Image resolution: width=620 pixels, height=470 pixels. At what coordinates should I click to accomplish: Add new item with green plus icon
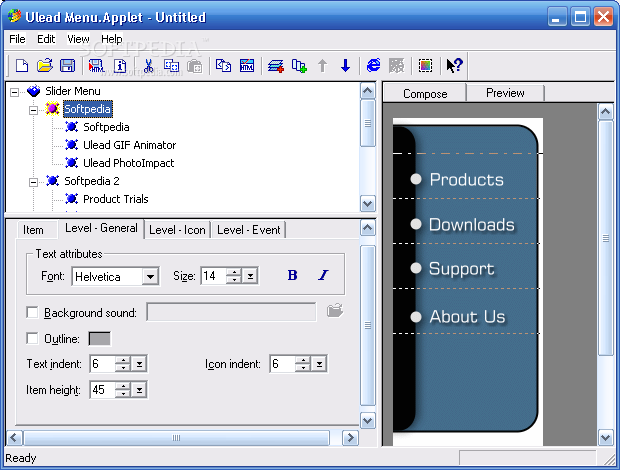point(299,65)
